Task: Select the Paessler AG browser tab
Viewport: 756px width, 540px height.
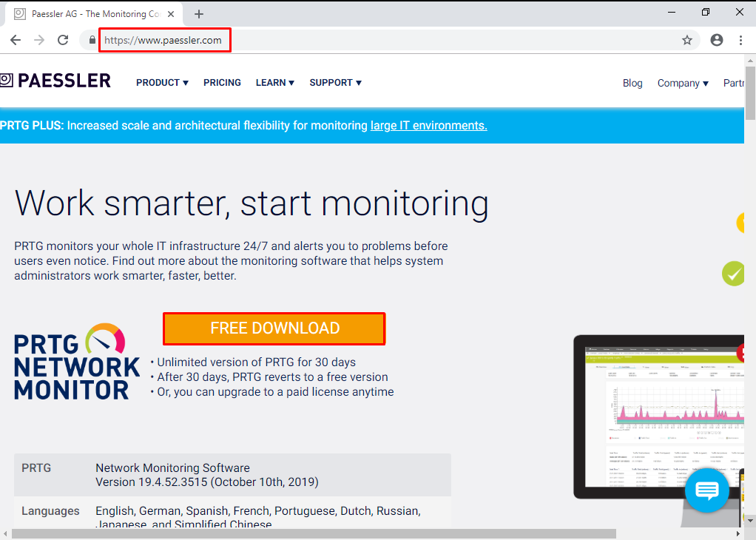Action: click(94, 14)
